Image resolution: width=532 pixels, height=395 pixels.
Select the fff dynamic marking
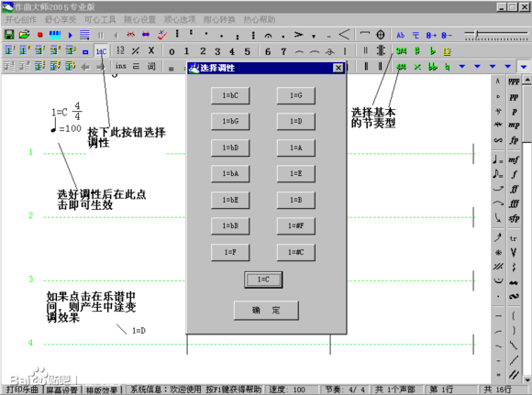[514, 203]
